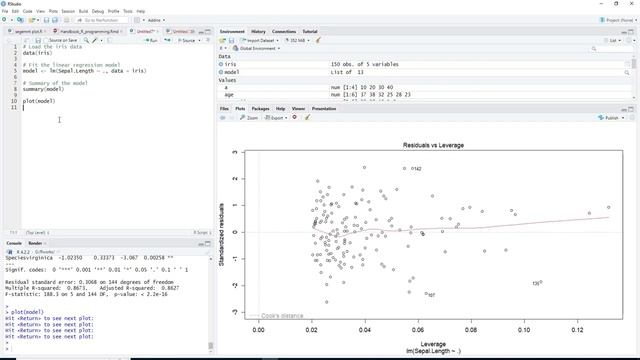
Task: Switch to the Packages tab
Action: click(260, 109)
